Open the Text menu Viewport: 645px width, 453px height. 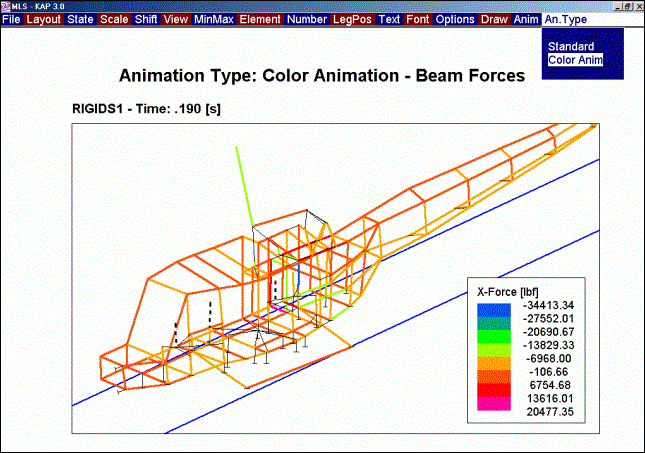390,19
